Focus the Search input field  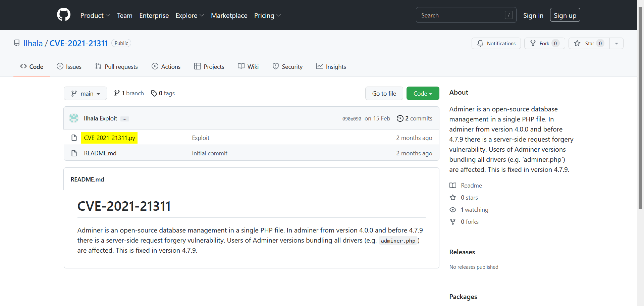[x=466, y=15]
